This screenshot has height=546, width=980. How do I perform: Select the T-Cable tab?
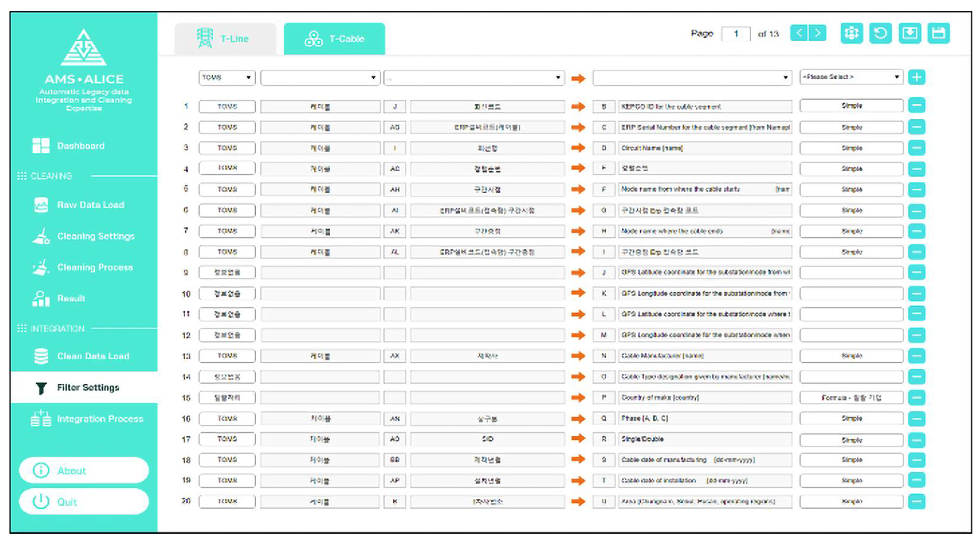pos(334,39)
